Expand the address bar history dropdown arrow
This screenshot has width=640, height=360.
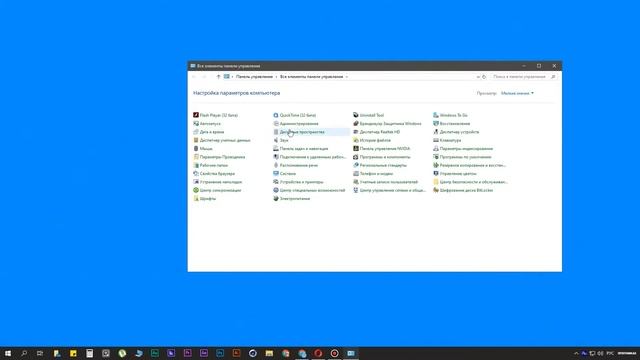point(478,77)
